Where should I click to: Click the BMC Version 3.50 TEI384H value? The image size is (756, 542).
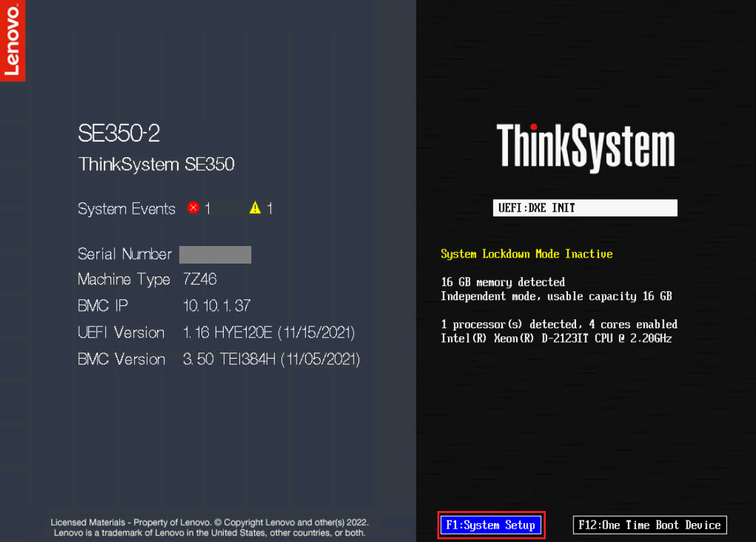[x=271, y=359]
